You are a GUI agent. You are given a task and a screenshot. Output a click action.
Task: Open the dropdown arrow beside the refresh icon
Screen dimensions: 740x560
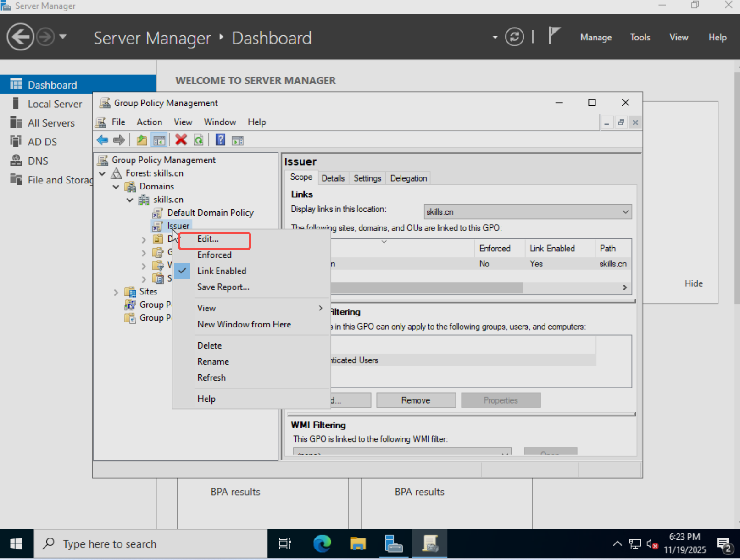click(x=495, y=37)
